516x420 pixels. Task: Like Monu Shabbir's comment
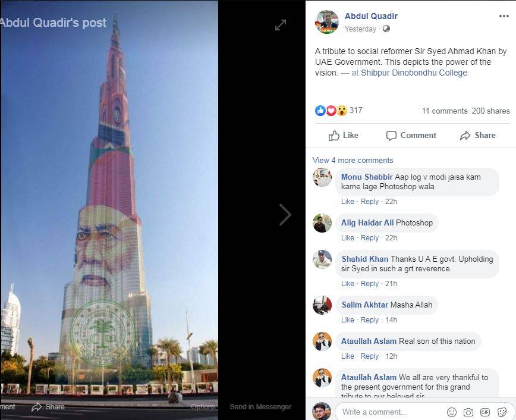348,202
